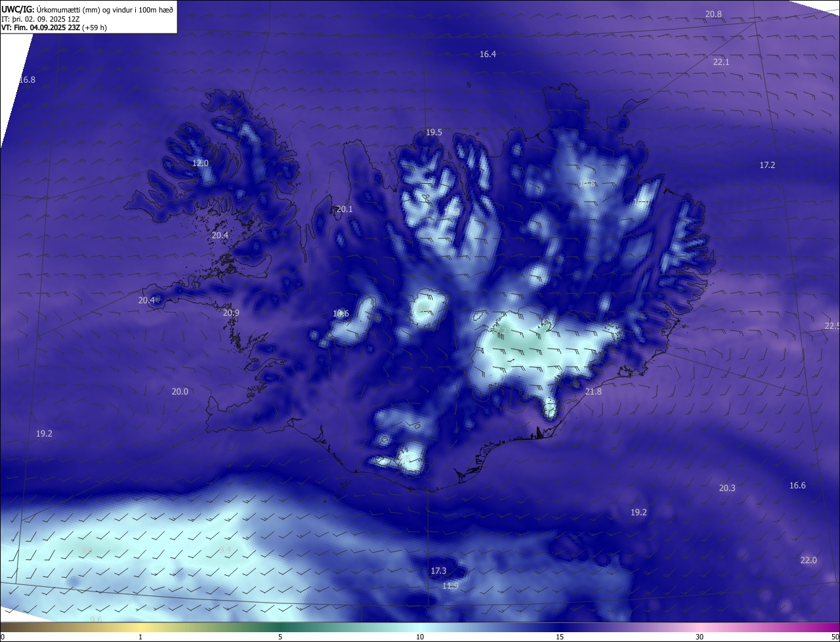Click the 20.8 wind value label
The width and height of the screenshot is (840, 642).
click(713, 14)
